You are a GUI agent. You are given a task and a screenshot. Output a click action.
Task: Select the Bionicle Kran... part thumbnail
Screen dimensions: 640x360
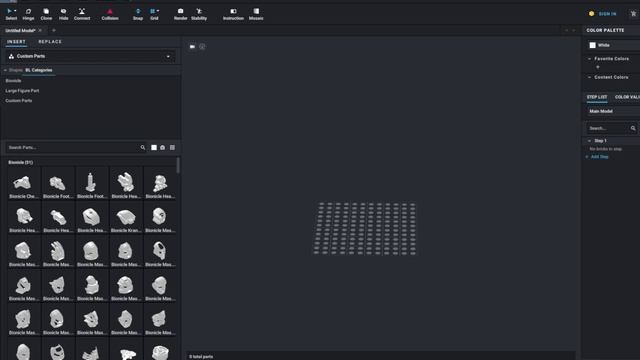click(x=126, y=218)
